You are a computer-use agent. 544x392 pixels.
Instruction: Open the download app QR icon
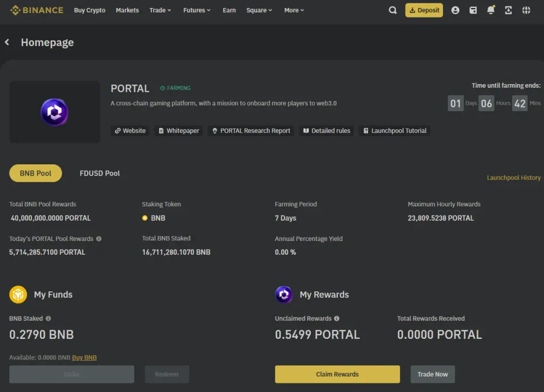click(508, 11)
